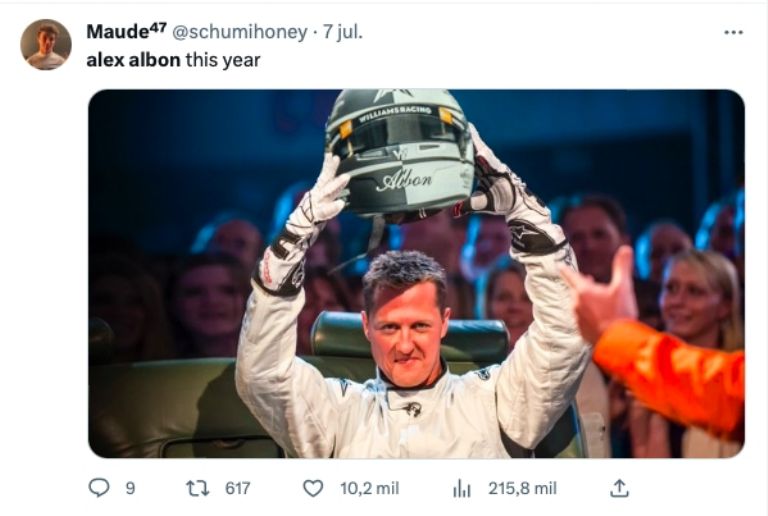Click the 10,2 mil likes count
This screenshot has width=768, height=516.
point(369,488)
